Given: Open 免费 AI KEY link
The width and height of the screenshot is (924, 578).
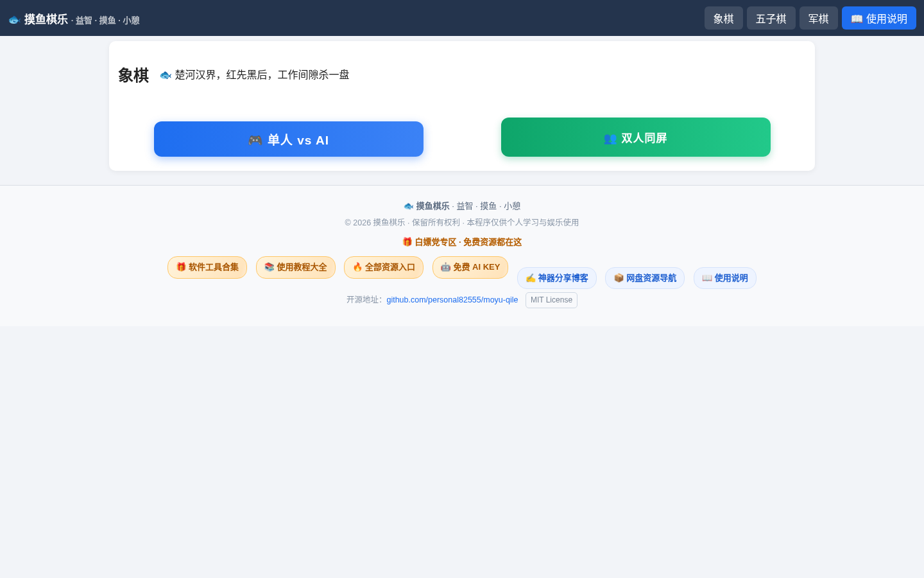Looking at the screenshot, I should 470,267.
